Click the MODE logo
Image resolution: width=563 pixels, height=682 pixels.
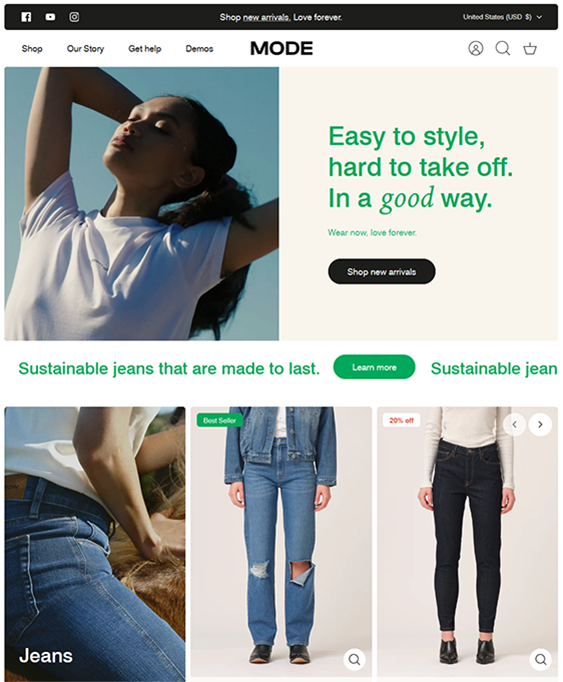[282, 48]
